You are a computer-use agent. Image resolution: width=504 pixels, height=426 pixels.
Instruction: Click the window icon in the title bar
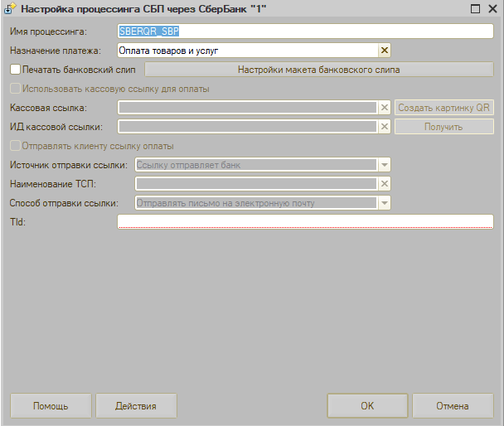click(x=9, y=8)
